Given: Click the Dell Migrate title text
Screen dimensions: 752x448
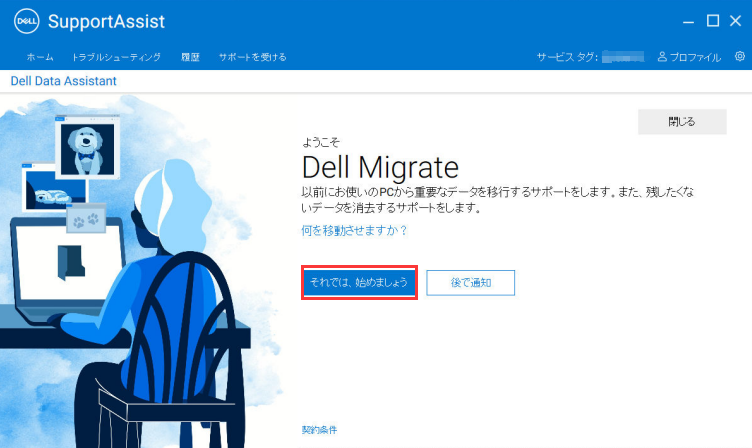Looking at the screenshot, I should tap(380, 167).
